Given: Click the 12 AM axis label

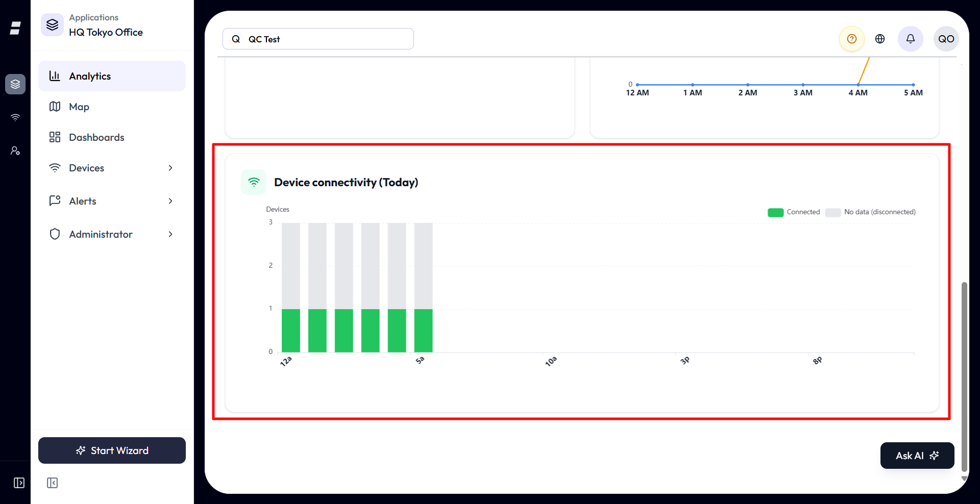Looking at the screenshot, I should 638,93.
